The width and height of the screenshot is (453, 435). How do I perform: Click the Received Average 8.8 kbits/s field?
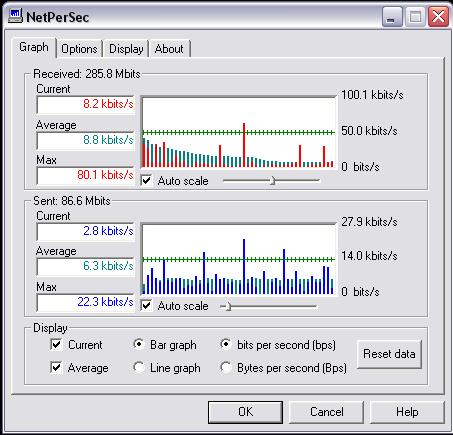coord(85,140)
